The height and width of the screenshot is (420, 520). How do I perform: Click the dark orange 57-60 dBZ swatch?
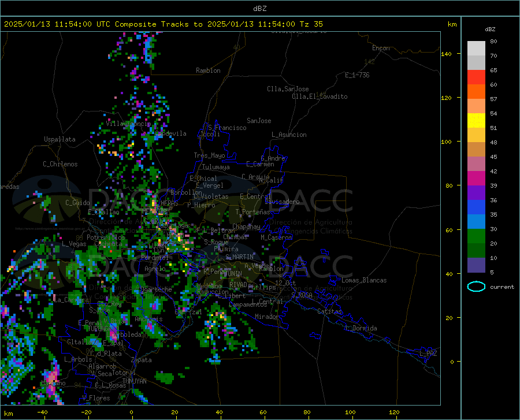pyautogui.click(x=476, y=91)
